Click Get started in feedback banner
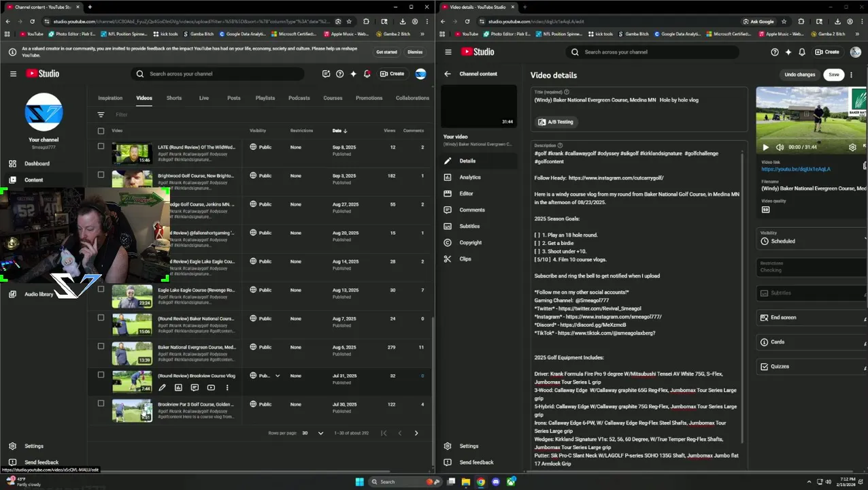 pyautogui.click(x=386, y=52)
